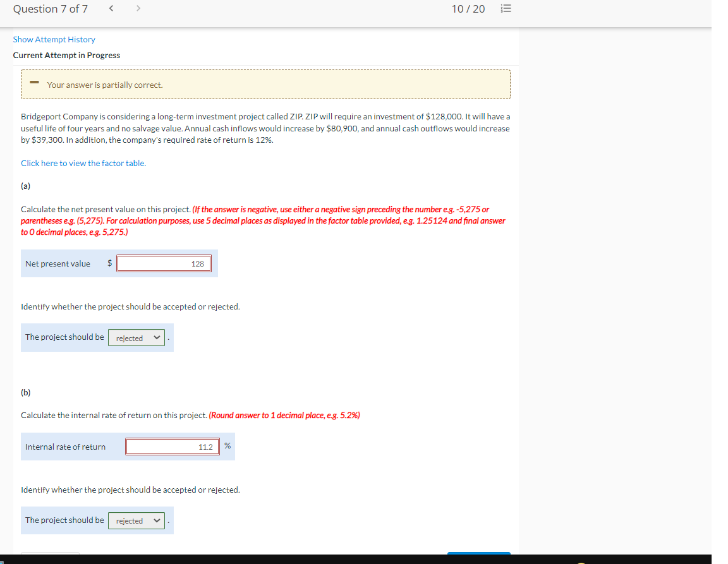Screen dimensions: 728x564
Task: Select the Net present value input field
Action: click(164, 263)
